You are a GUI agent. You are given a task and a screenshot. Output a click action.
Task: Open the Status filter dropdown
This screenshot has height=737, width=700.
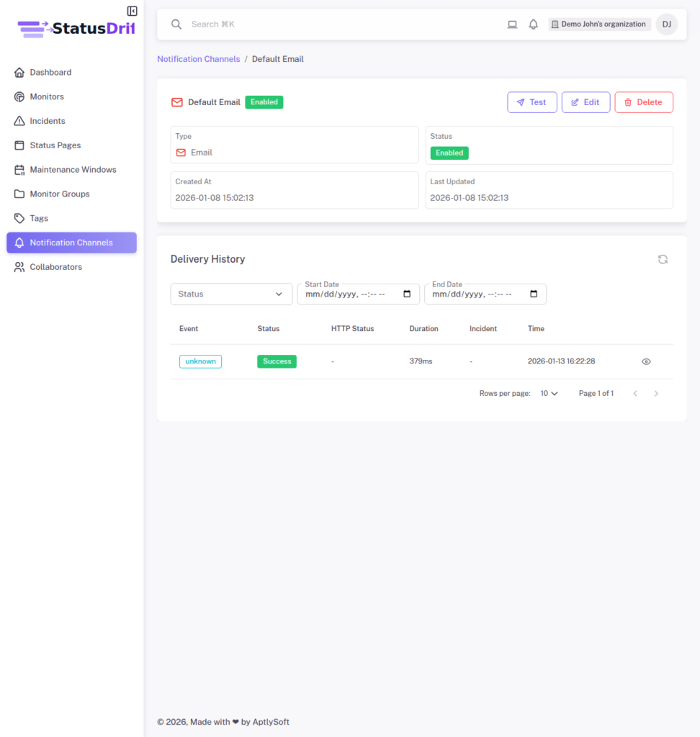click(x=230, y=294)
